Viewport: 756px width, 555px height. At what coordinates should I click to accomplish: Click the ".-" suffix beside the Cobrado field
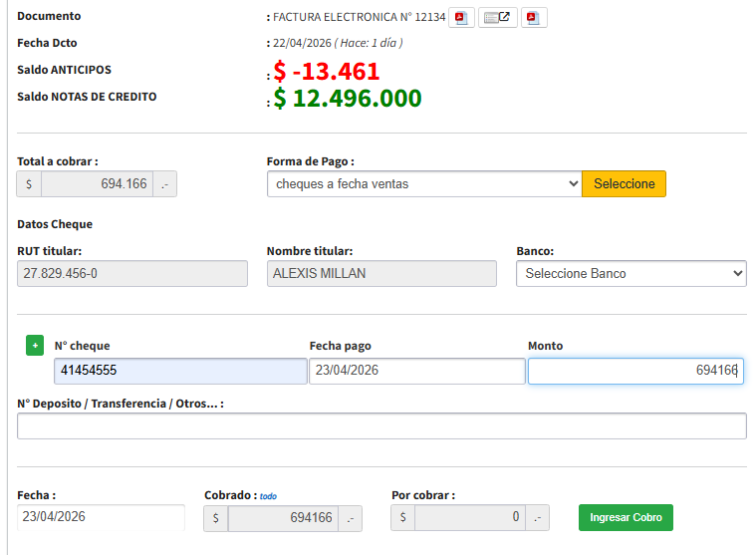click(350, 518)
